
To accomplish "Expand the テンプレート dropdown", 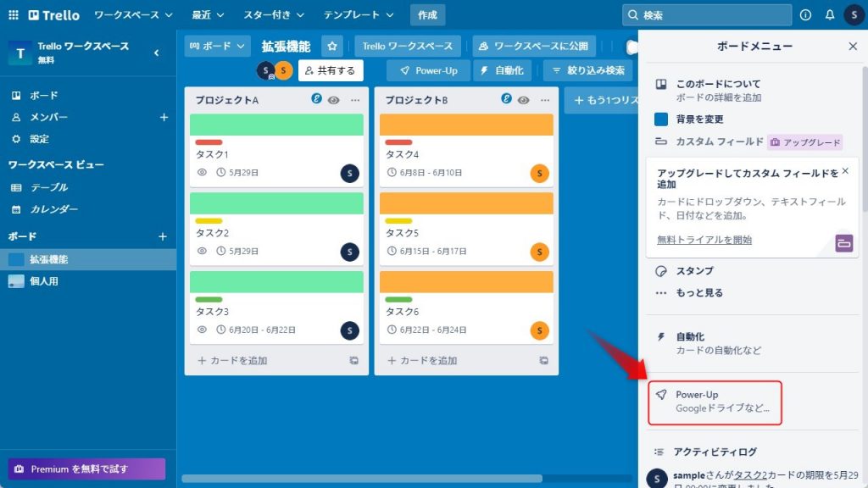I will (359, 15).
